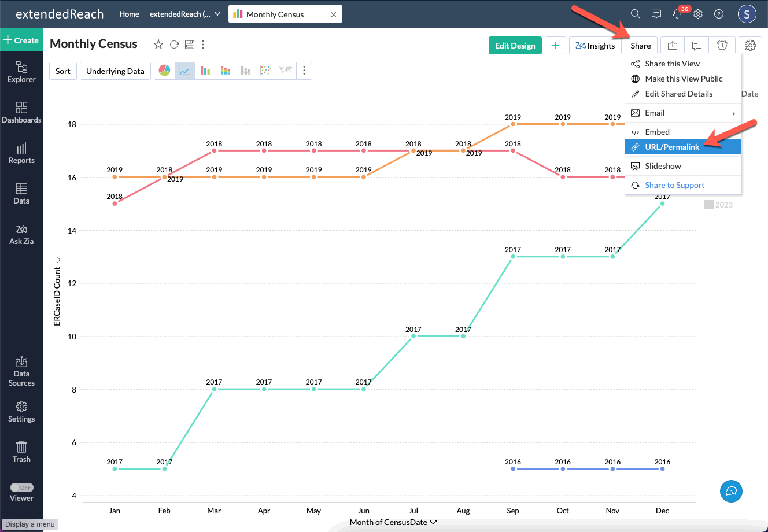Toggle the 2023 legend entry
The height and width of the screenshot is (532, 768).
[718, 205]
